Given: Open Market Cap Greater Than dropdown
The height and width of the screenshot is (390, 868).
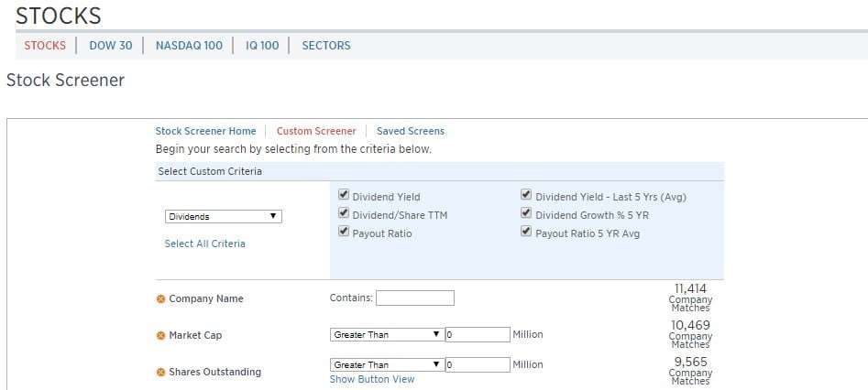Looking at the screenshot, I should click(387, 335).
